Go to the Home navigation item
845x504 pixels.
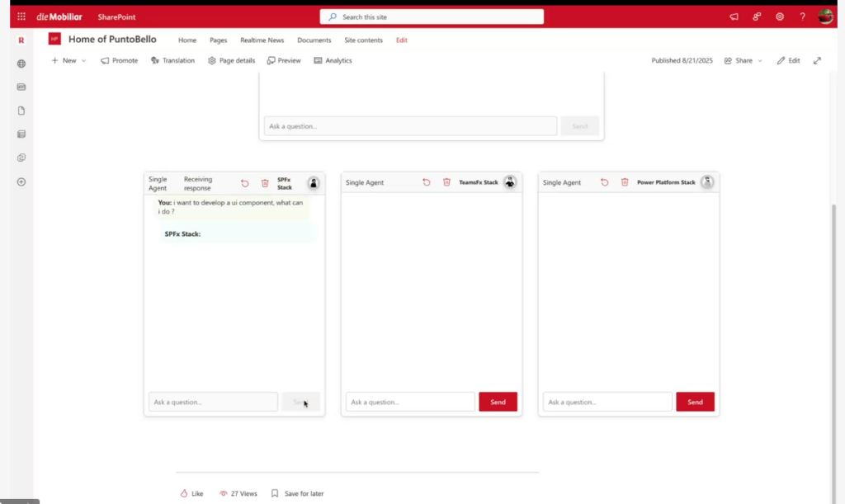[187, 40]
